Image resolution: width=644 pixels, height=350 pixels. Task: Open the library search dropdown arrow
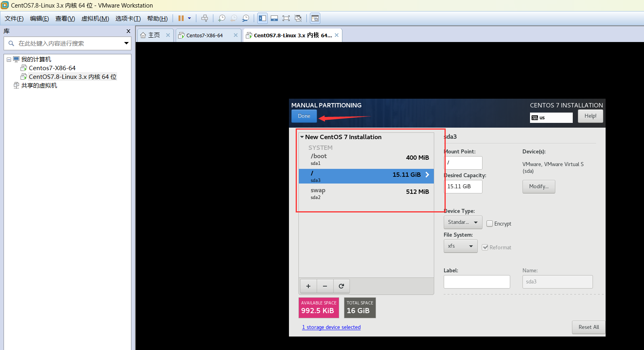click(126, 43)
